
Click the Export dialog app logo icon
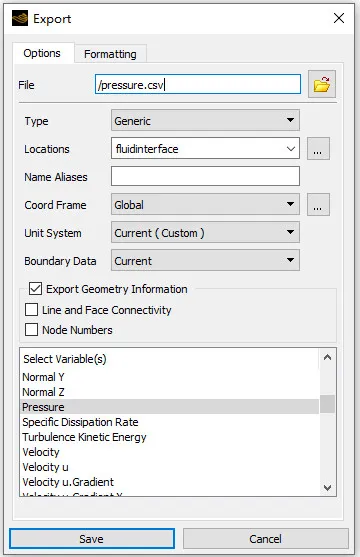point(20,18)
